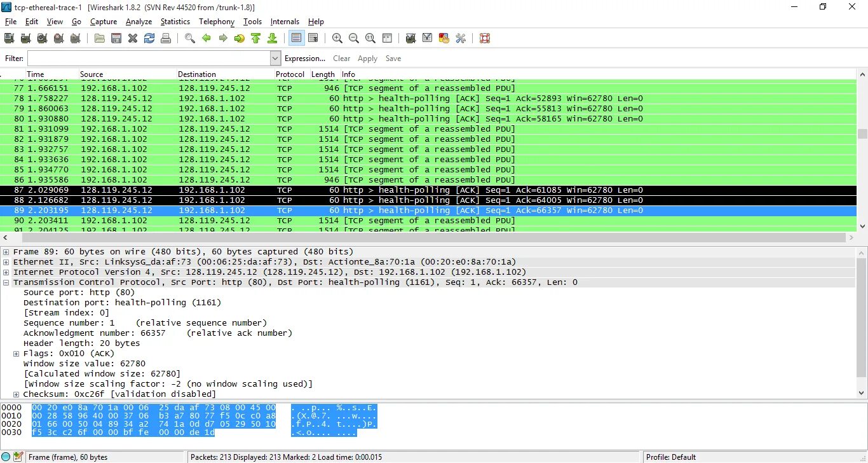The width and height of the screenshot is (868, 463).
Task: Edit capture file comments in status bar
Action: click(18, 457)
